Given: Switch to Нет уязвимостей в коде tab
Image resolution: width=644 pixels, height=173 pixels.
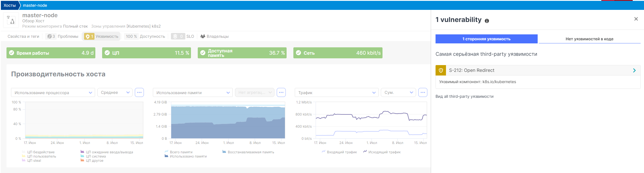Looking at the screenshot, I should point(589,39).
